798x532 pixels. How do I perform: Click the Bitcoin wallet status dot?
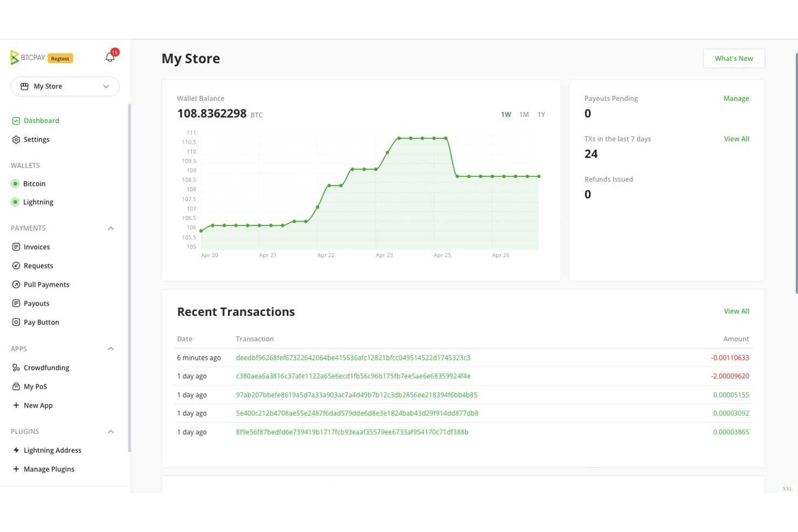[x=15, y=184]
